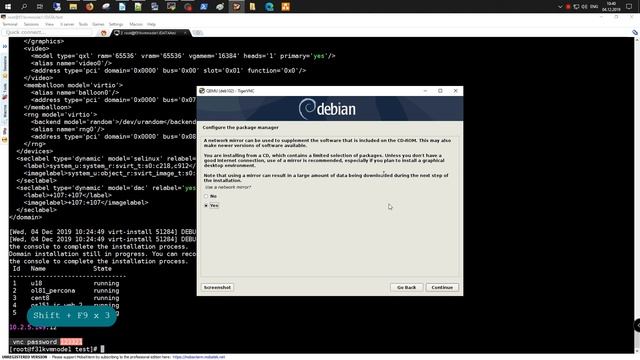
Task: Open a new tab in MobaXterm
Action: pyautogui.click(x=198, y=33)
